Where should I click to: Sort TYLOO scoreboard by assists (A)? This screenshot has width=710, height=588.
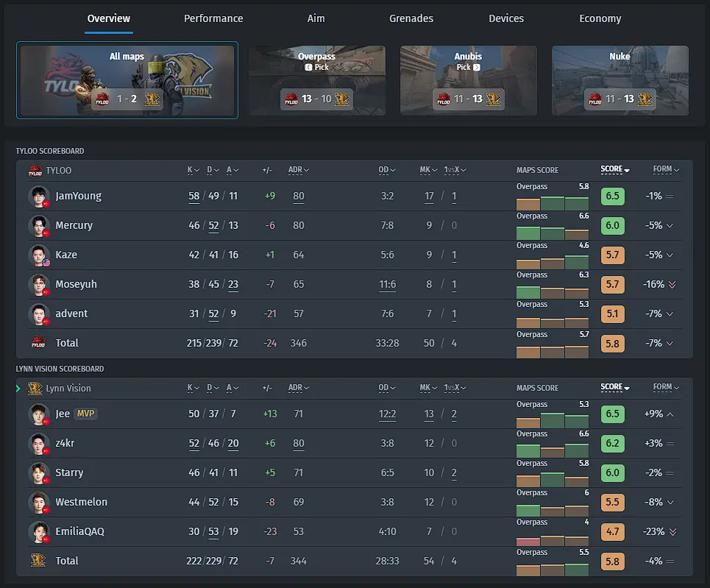pyautogui.click(x=232, y=170)
